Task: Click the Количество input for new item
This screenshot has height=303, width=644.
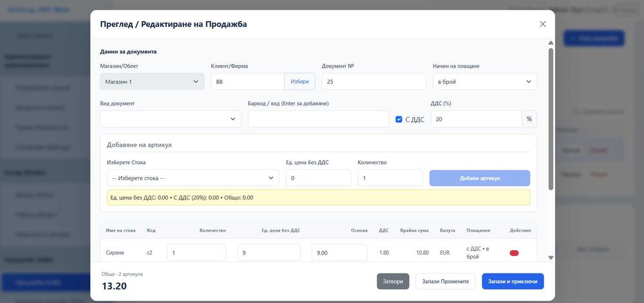Action: pos(390,178)
